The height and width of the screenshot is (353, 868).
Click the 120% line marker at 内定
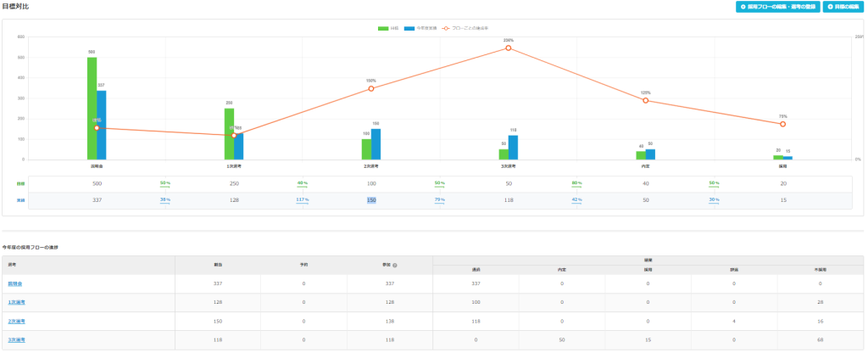click(646, 100)
